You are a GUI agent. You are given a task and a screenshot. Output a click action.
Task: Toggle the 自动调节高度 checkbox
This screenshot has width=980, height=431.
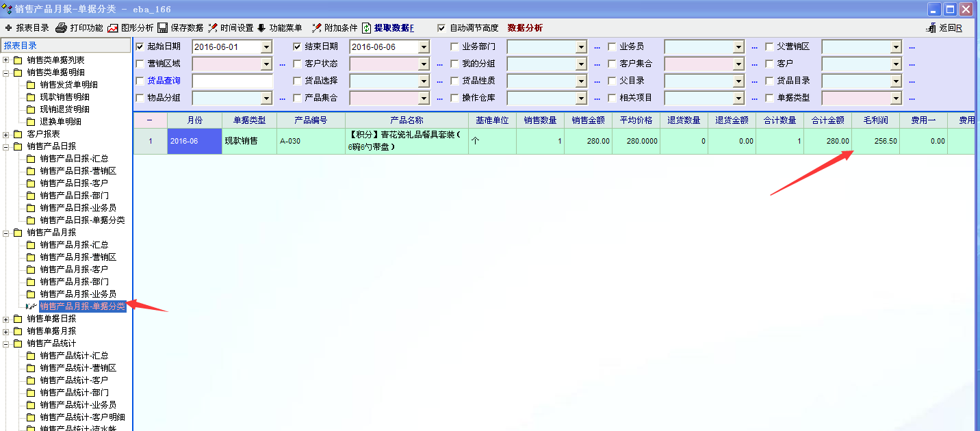click(441, 28)
